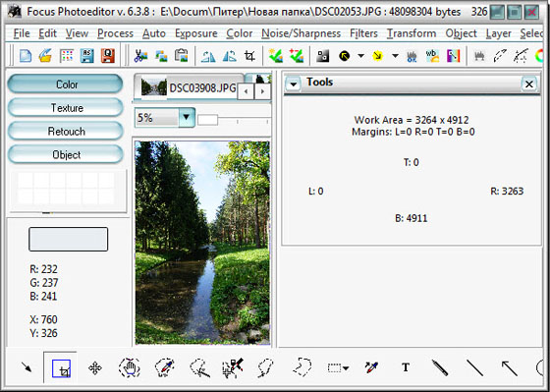Click the New document icon
550x392 pixels.
pyautogui.click(x=26, y=56)
